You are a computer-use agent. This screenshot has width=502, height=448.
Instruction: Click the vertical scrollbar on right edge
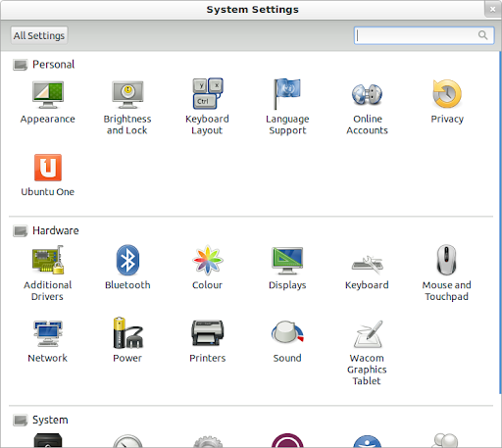click(x=500, y=223)
